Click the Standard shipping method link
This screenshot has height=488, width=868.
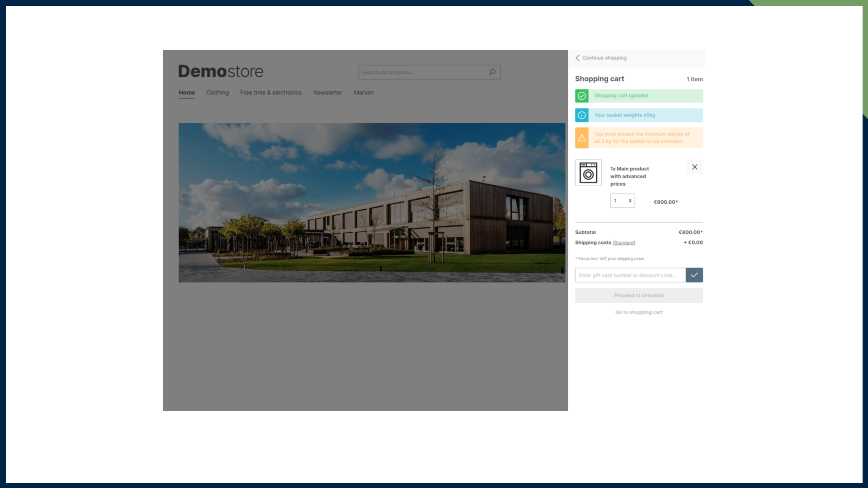click(x=624, y=243)
